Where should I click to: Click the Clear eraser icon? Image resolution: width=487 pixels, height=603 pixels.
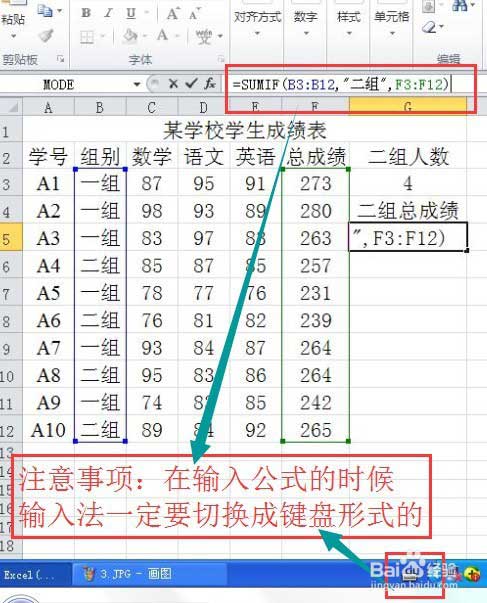(x=430, y=27)
